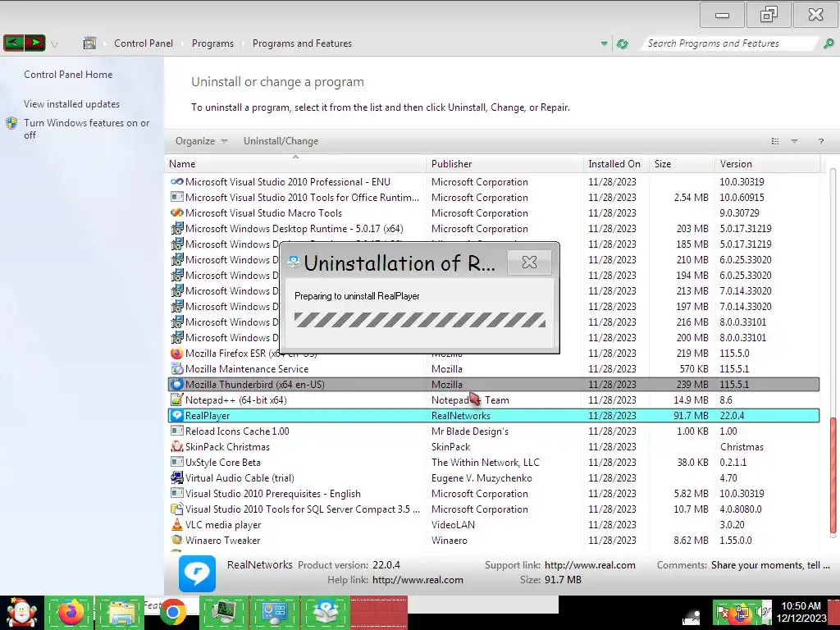Click the Control Panel icon in address bar
The height and width of the screenshot is (630, 840).
click(x=89, y=43)
